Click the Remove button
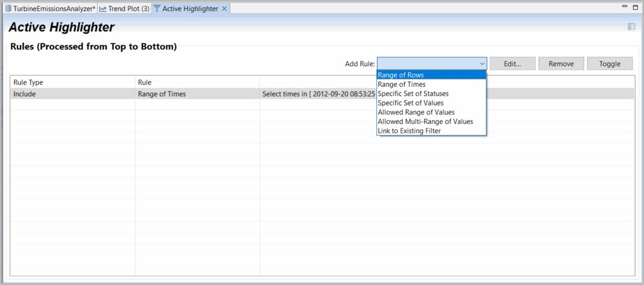 561,64
